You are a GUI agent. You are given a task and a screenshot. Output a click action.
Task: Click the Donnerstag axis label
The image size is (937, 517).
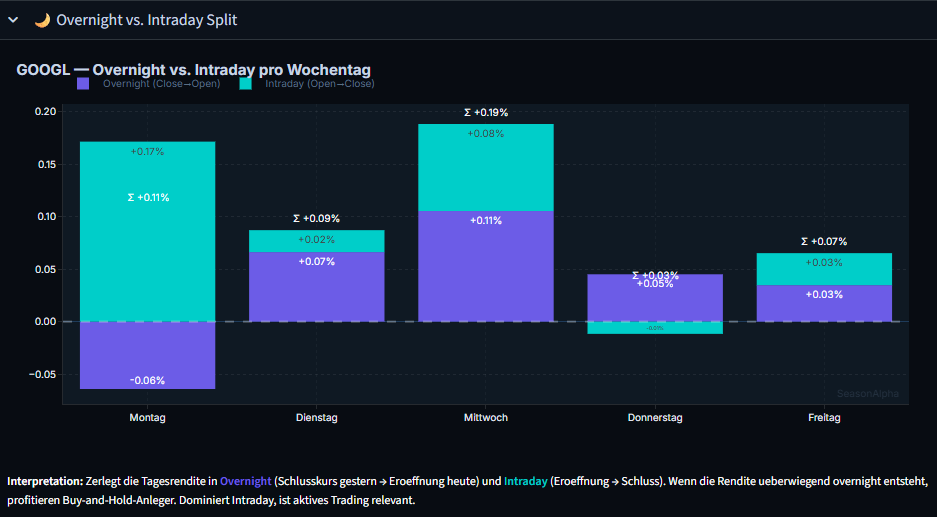655,418
